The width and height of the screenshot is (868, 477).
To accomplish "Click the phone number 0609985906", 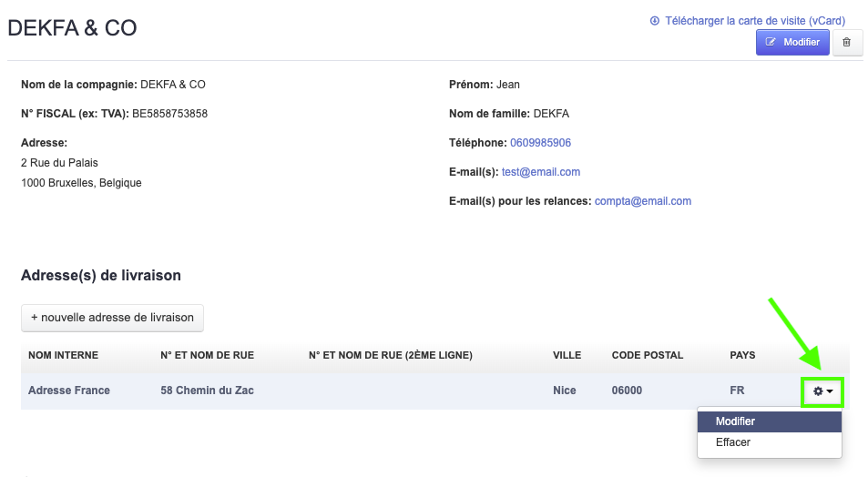I will tap(540, 143).
